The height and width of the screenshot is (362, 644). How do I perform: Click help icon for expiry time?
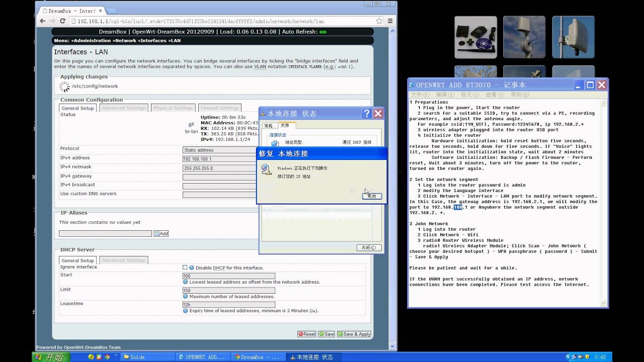pos(186,311)
